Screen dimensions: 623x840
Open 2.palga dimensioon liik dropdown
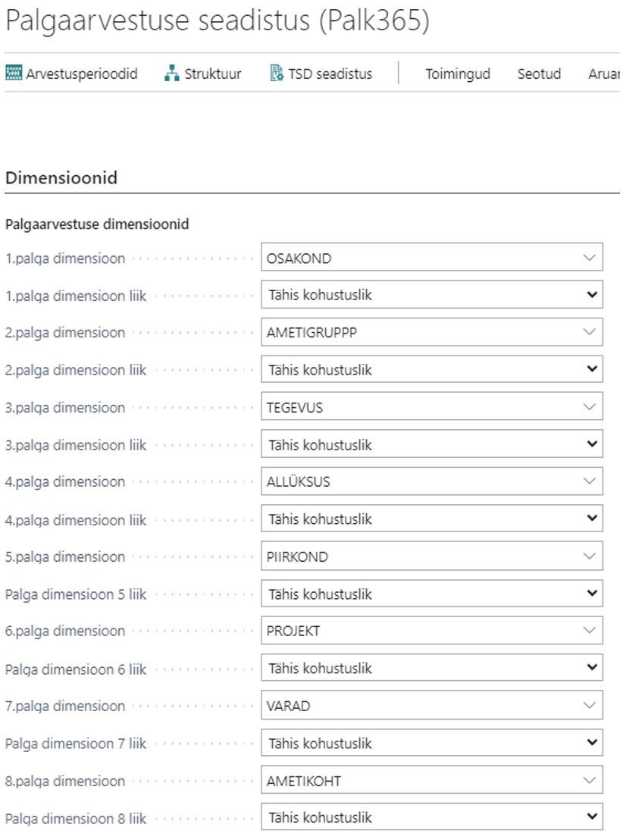[432, 369]
